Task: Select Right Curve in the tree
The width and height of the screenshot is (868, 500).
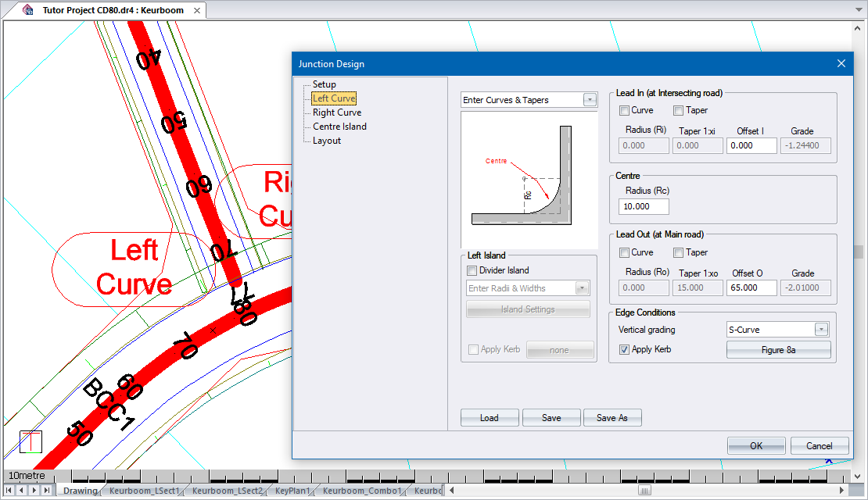Action: point(337,112)
